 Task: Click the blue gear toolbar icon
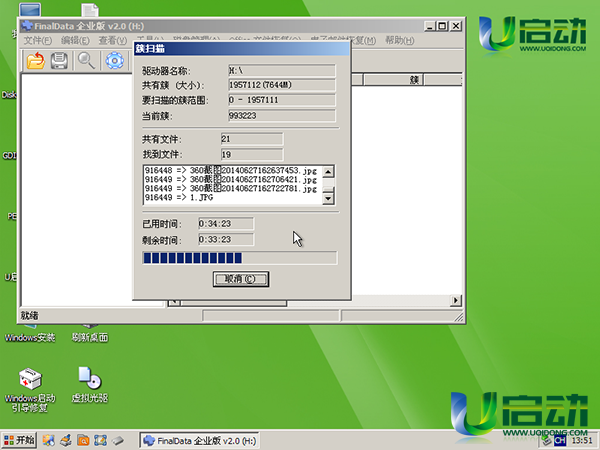click(114, 60)
